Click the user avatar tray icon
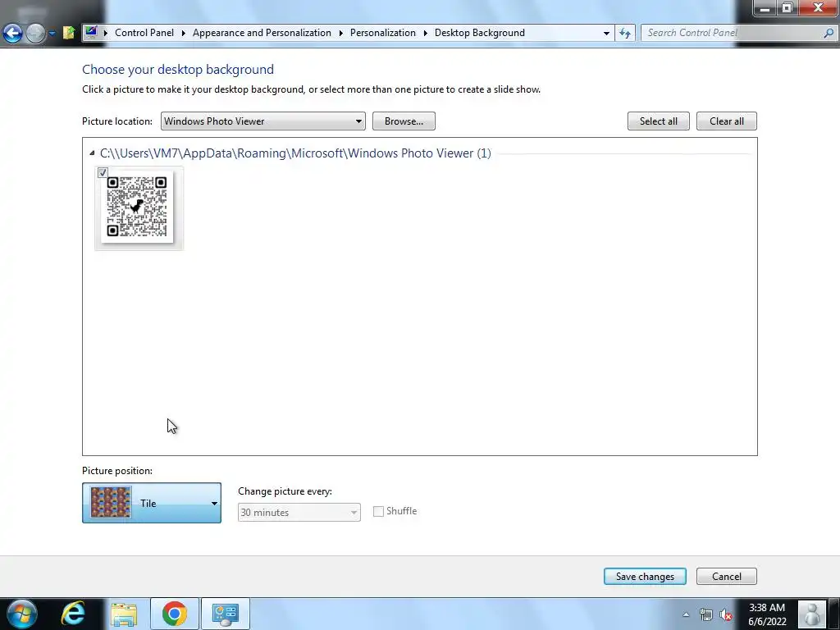The width and height of the screenshot is (840, 630). 811,614
